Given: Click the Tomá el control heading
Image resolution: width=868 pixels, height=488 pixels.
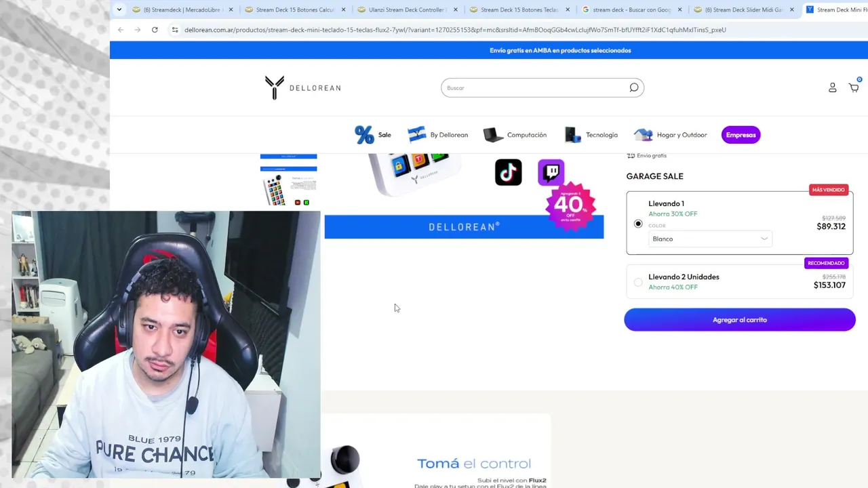Looking at the screenshot, I should click(474, 464).
